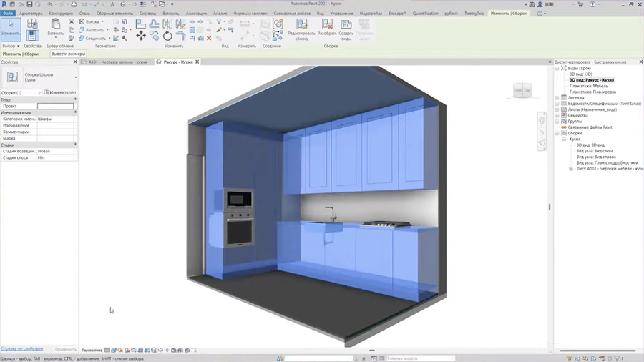Viewport: 644px width, 362px height.
Task: Click Create Views (Создать виды) icon
Action: click(346, 29)
